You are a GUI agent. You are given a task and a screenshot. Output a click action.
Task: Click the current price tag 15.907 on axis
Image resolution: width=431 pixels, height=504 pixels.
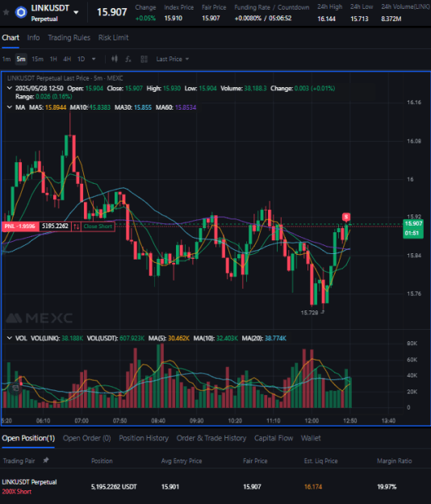[x=413, y=223]
